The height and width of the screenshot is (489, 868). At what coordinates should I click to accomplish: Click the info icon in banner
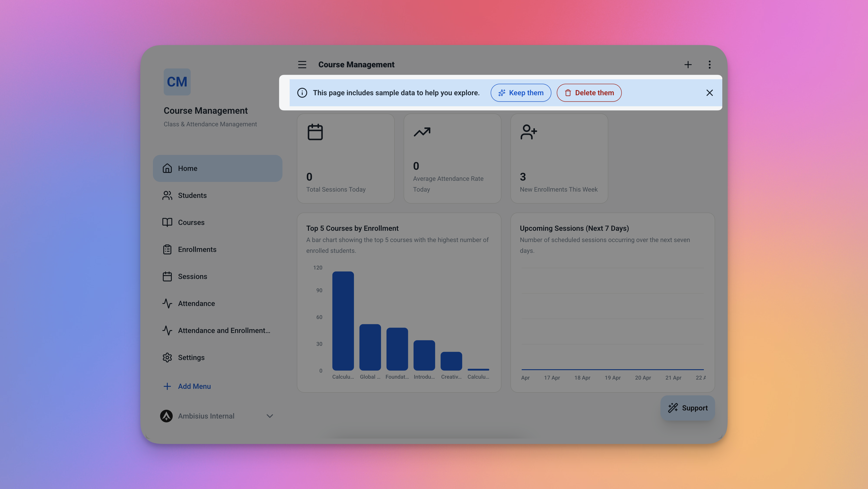pos(302,93)
